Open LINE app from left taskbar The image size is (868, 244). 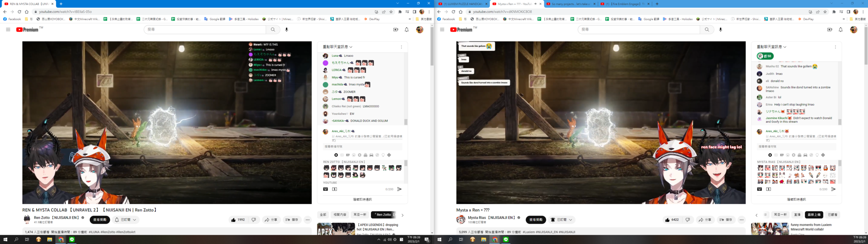click(x=72, y=240)
